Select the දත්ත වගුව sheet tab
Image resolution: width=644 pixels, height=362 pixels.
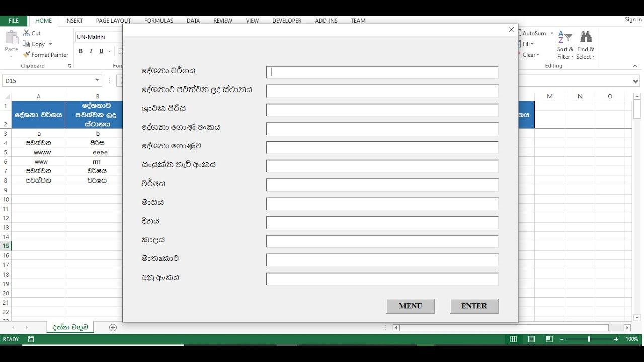pyautogui.click(x=70, y=327)
